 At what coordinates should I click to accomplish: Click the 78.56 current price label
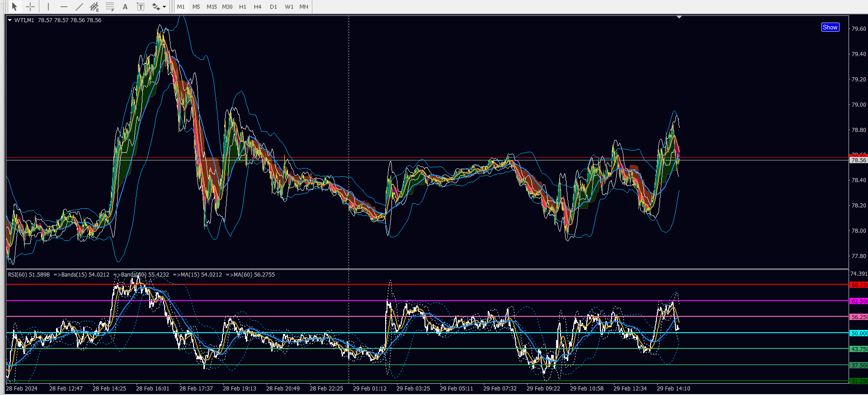pyautogui.click(x=858, y=160)
